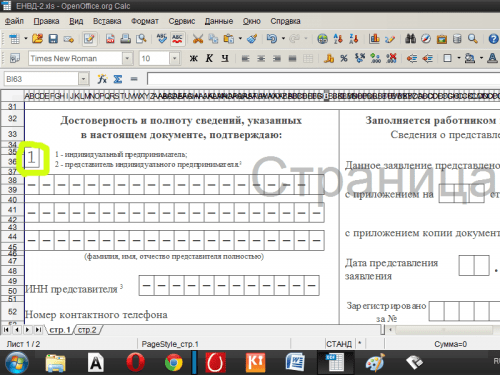This screenshot has width=500, height=375.
Task: Click the Copy icon
Action: pyautogui.click(x=213, y=39)
